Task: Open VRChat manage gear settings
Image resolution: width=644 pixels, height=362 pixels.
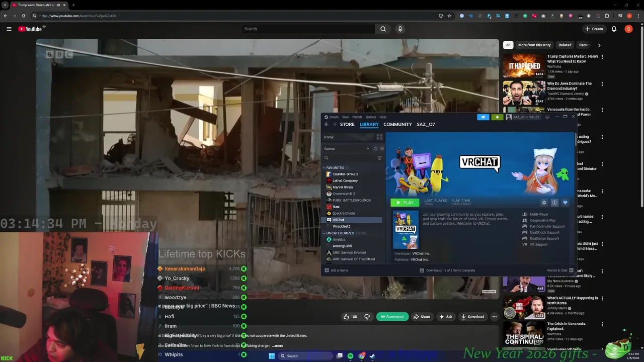Action: coord(544,203)
